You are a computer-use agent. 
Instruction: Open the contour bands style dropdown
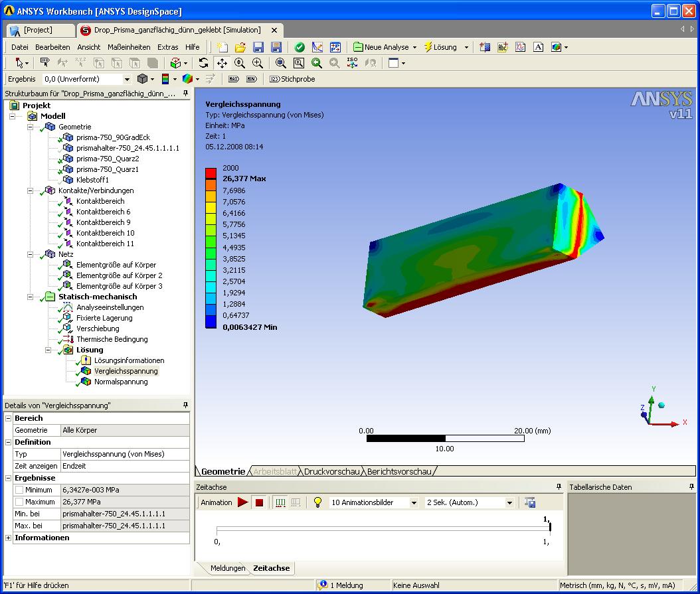tap(175, 80)
